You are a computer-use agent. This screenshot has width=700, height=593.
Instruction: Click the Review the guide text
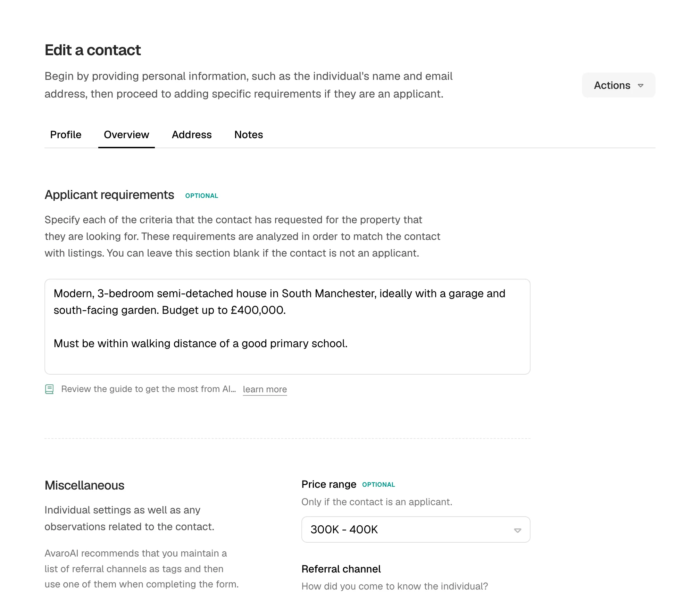(149, 389)
